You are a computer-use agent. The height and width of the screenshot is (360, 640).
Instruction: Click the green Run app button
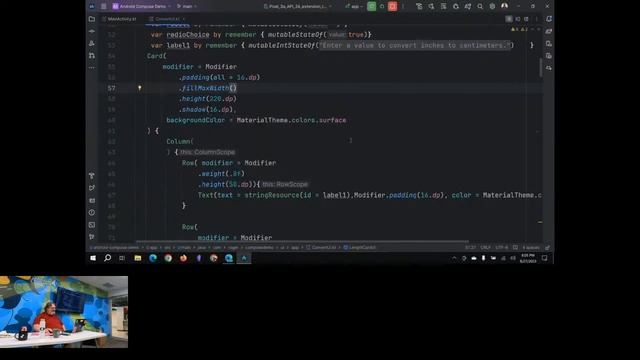click(x=371, y=6)
